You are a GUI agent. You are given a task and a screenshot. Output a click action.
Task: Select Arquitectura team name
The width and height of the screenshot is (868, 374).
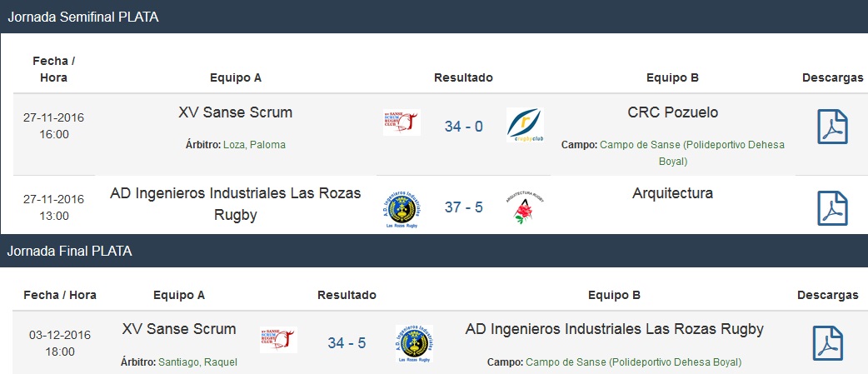[x=672, y=193]
